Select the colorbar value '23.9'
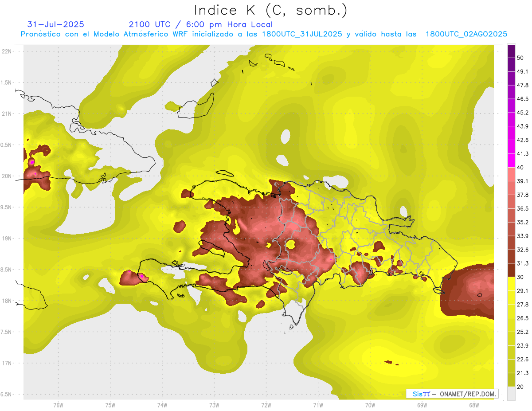Image resolution: width=532 pixels, height=411 pixels. point(523,346)
